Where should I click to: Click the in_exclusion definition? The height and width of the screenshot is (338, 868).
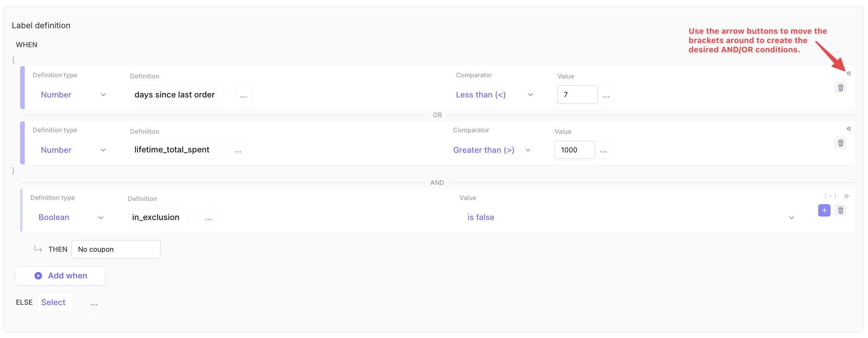(x=158, y=217)
